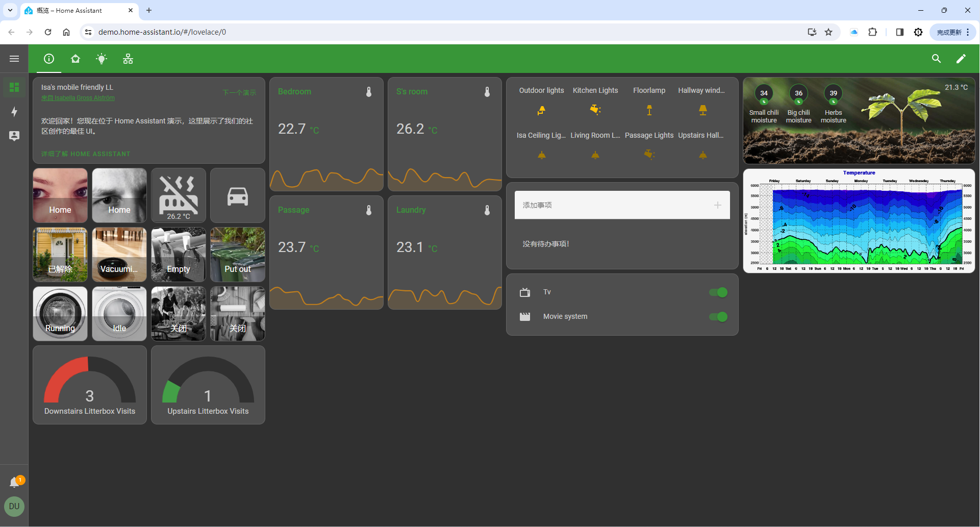Toggle the Hallway window light icon
This screenshot has height=527, width=980.
pos(703,110)
